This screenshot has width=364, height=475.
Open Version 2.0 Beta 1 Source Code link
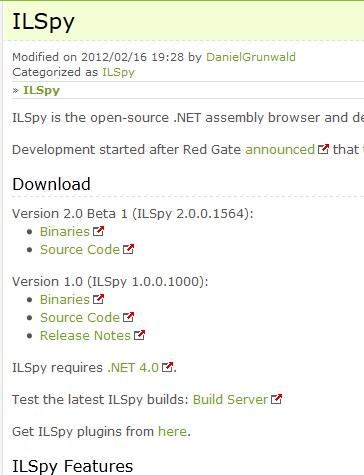tap(80, 250)
